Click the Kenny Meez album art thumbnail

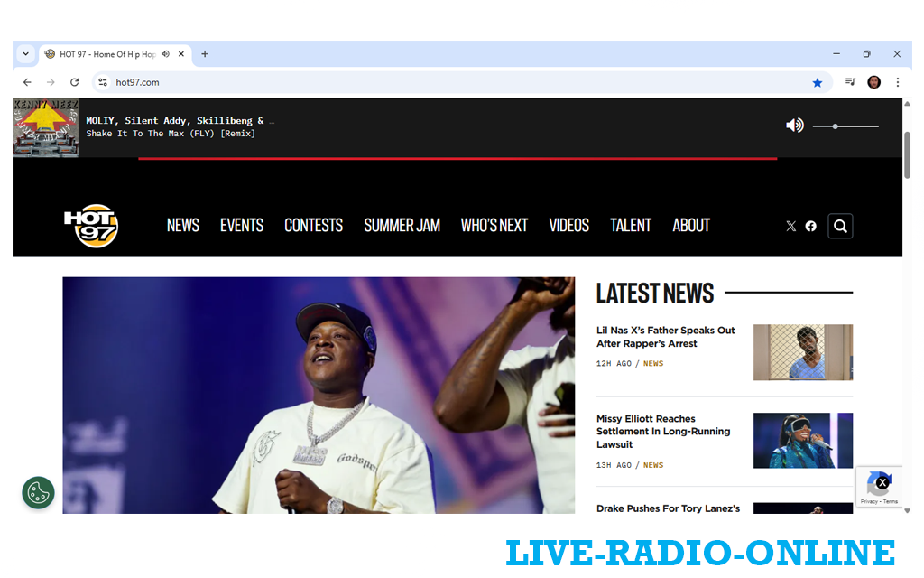[46, 128]
